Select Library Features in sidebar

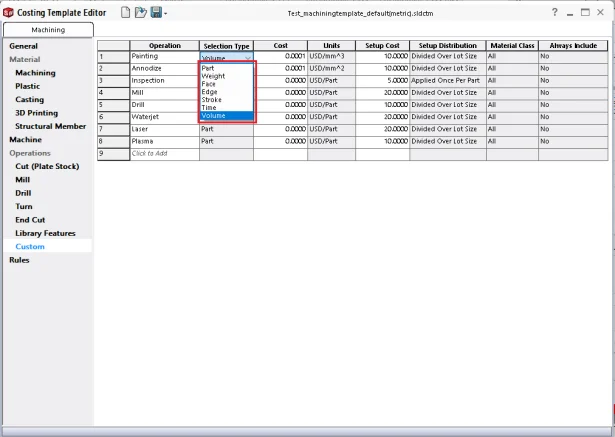[x=45, y=233]
